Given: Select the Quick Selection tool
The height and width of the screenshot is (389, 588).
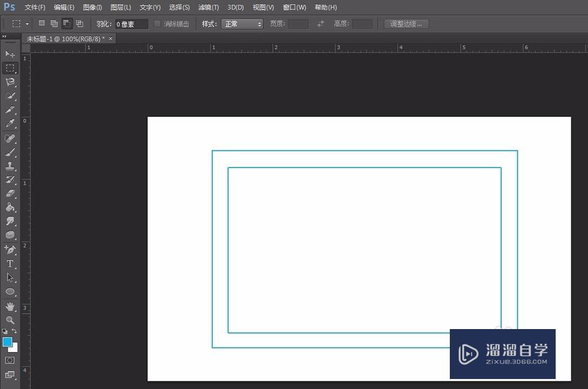Looking at the screenshot, I should click(10, 96).
